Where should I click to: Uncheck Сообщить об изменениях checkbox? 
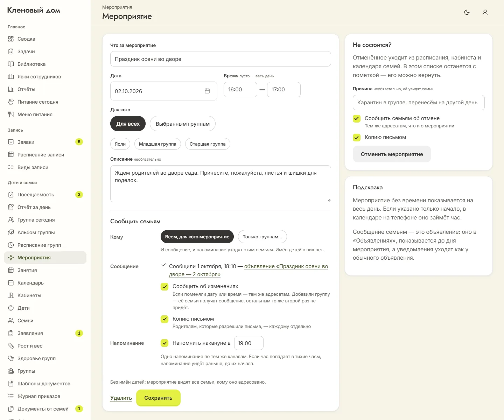pos(164,287)
